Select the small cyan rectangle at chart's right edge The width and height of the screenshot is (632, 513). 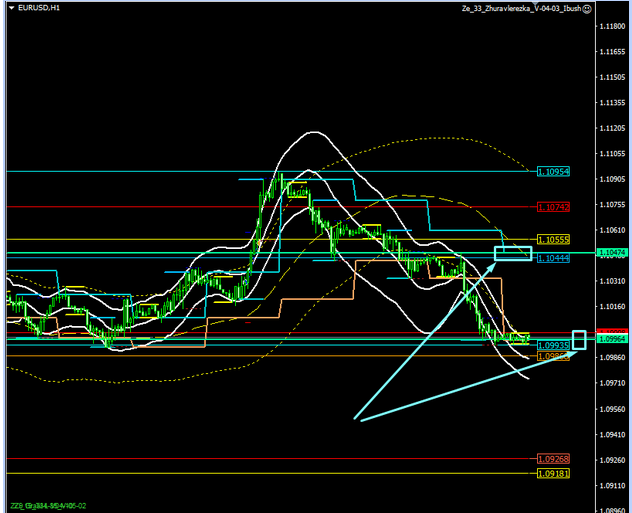pos(578,339)
